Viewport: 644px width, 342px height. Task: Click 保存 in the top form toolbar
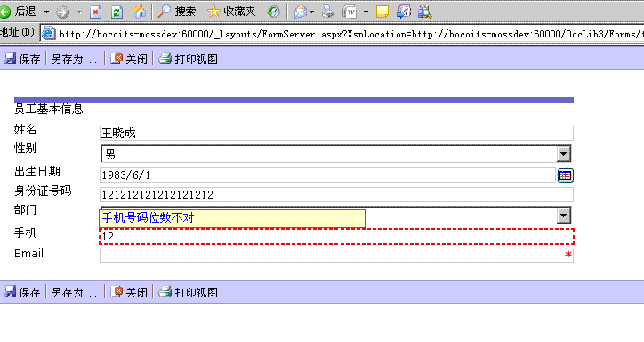[x=22, y=59]
